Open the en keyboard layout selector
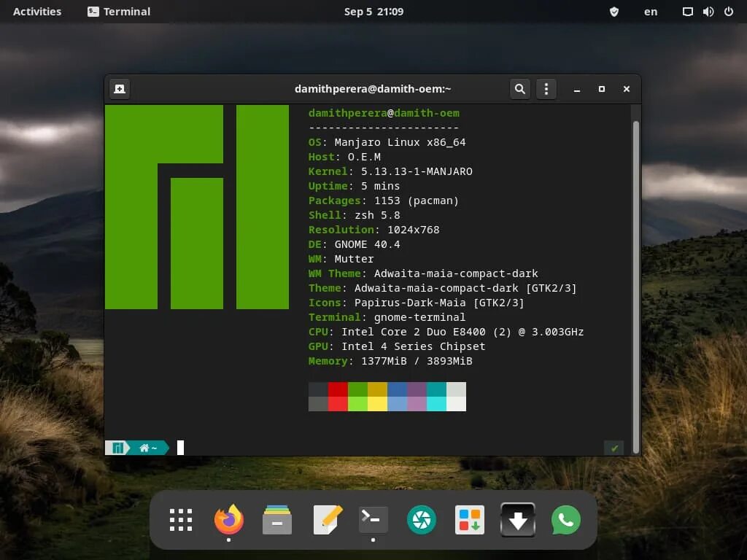This screenshot has width=747, height=560. (x=650, y=12)
